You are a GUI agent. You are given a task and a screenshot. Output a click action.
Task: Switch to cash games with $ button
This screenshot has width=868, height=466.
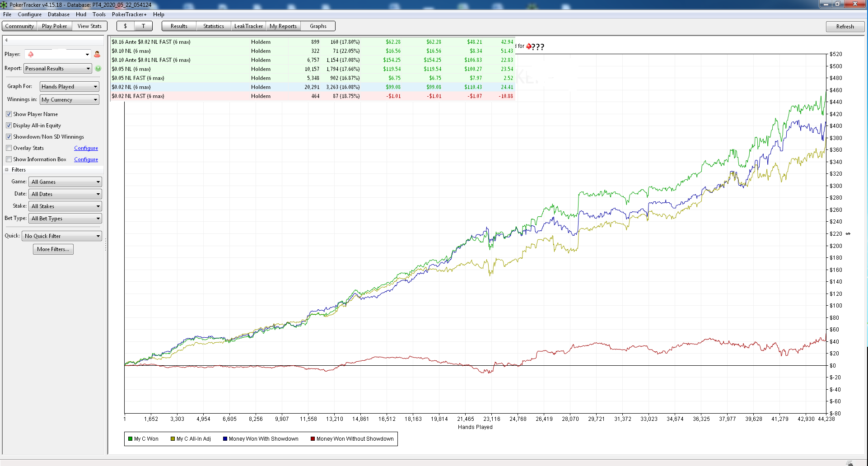tap(126, 26)
